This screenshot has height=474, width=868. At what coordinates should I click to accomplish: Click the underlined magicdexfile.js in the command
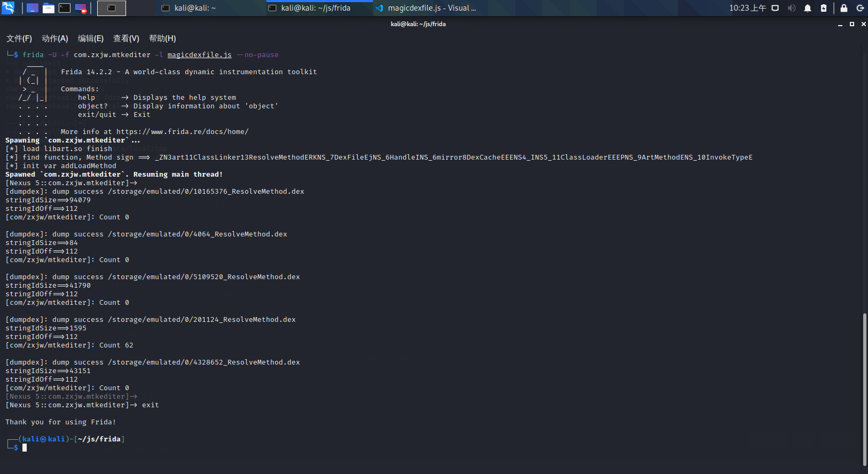click(200, 55)
